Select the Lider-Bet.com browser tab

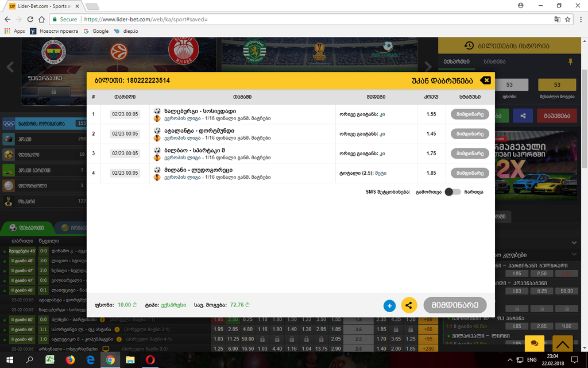tap(44, 6)
